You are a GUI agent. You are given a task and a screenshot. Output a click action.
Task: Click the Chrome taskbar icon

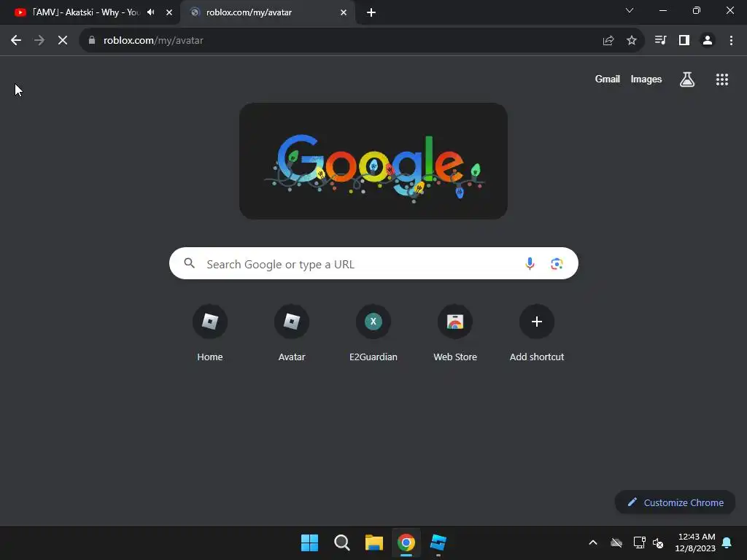[406, 542]
